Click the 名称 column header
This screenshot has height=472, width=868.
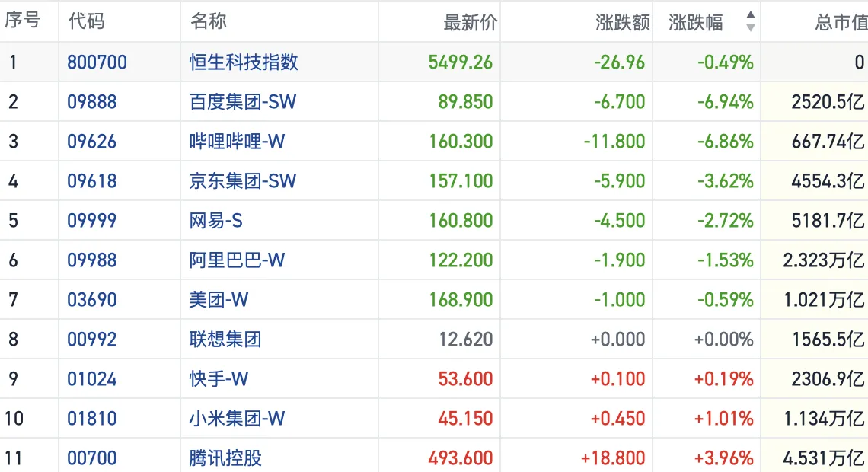209,21
